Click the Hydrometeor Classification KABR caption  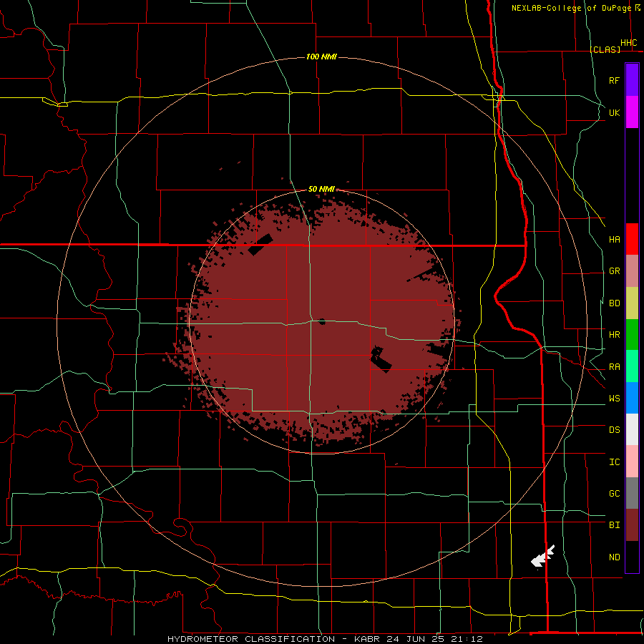(x=326, y=639)
